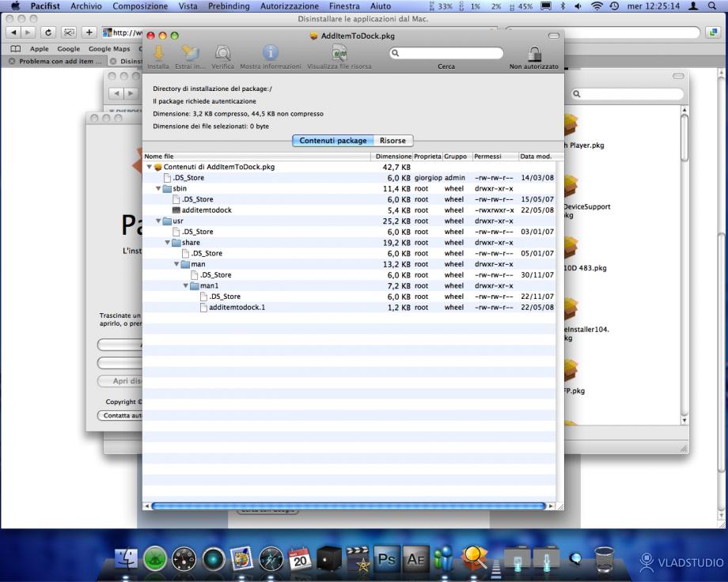Screen dimensions: 728x582
Task: Open the Trash in the dock
Action: [605, 559]
